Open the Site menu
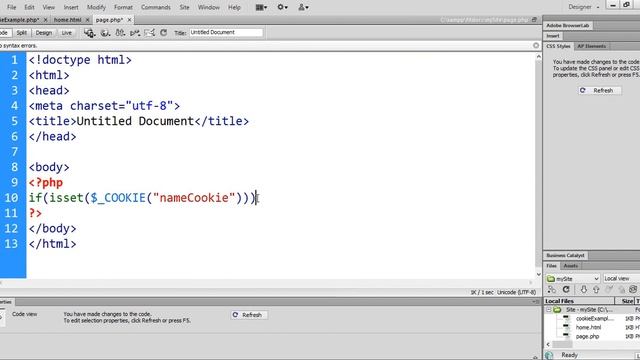Screen dimensions: 640x360 pyautogui.click(x=184, y=7)
